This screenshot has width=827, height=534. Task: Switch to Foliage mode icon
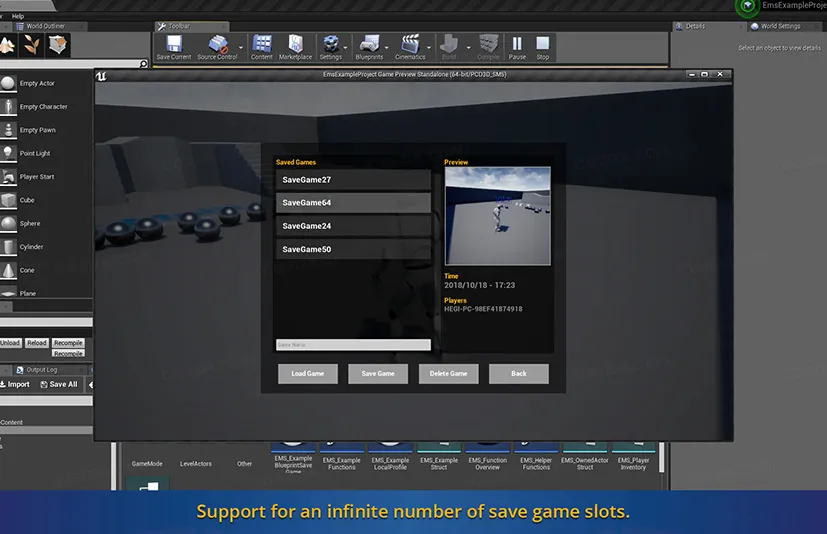click(32, 45)
